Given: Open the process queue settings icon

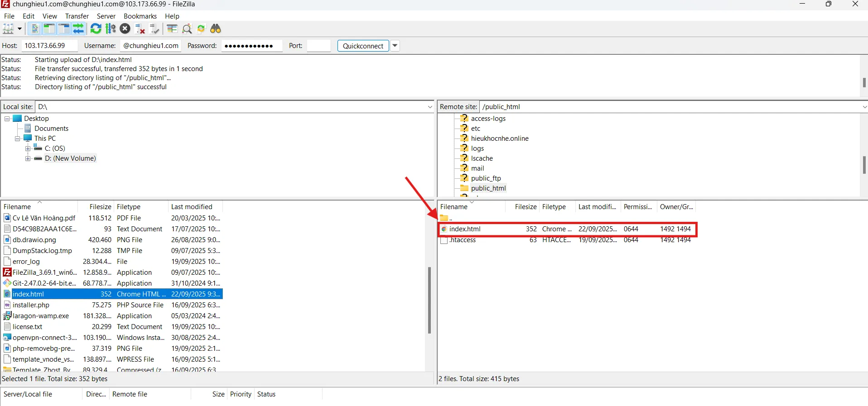Looking at the screenshot, I should click(111, 29).
